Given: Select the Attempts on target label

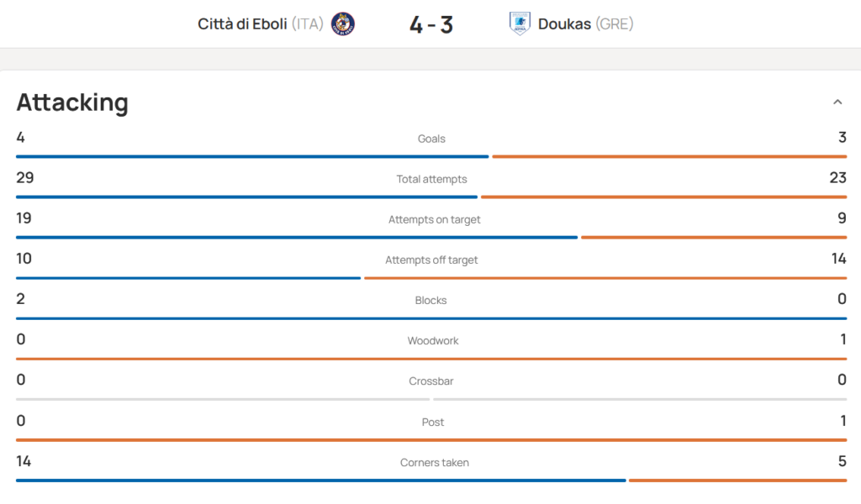Looking at the screenshot, I should pyautogui.click(x=434, y=219).
